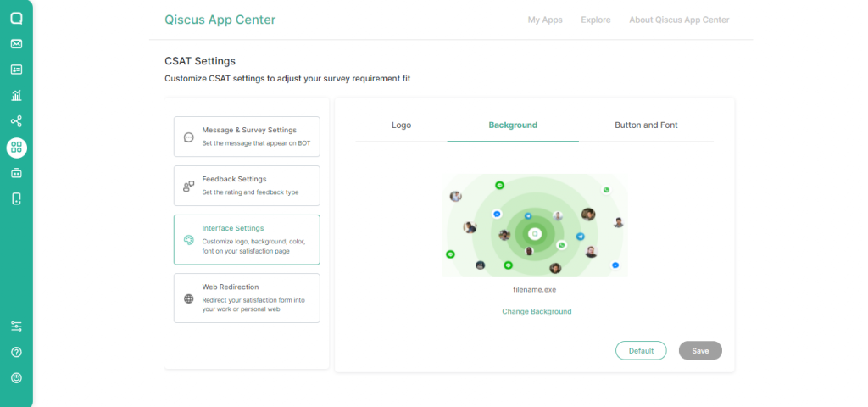
Task: Open Message & Survey Settings section
Action: coord(247,137)
